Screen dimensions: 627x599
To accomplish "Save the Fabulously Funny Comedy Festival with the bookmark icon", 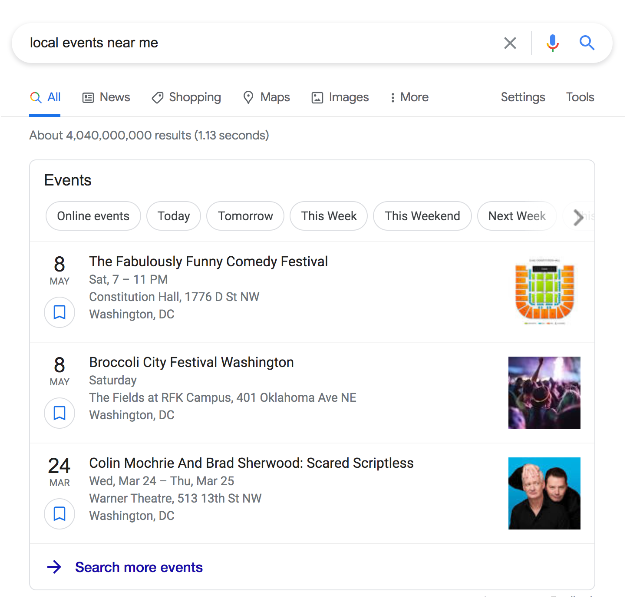I will click(60, 312).
